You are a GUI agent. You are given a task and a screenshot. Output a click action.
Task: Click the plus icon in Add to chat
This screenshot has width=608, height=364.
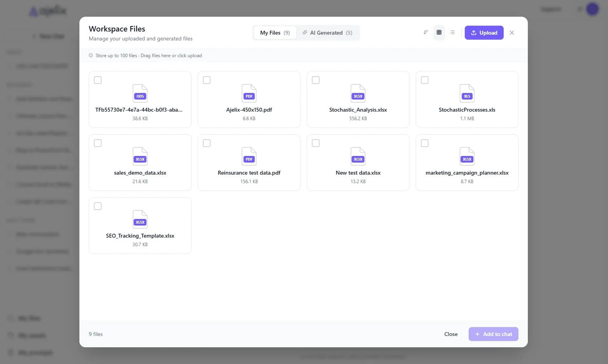(x=477, y=334)
